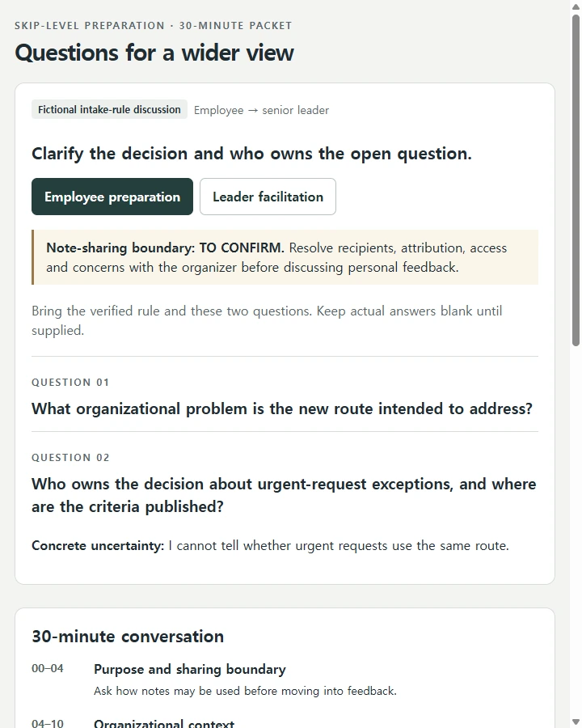Open the Leader facilitation tab
This screenshot has height=728, width=582.
pyautogui.click(x=268, y=197)
